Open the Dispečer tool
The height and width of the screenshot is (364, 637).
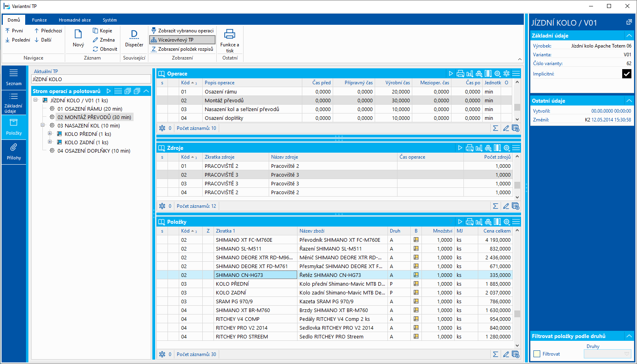[x=134, y=38]
